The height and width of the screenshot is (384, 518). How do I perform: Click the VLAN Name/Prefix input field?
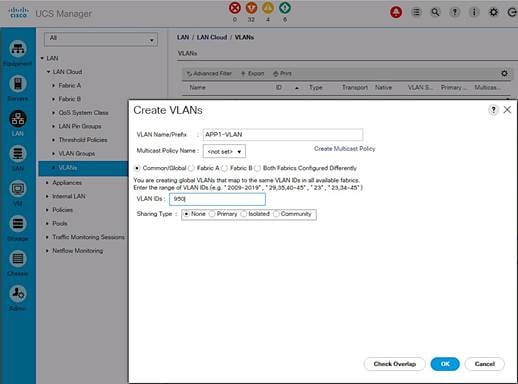283,135
